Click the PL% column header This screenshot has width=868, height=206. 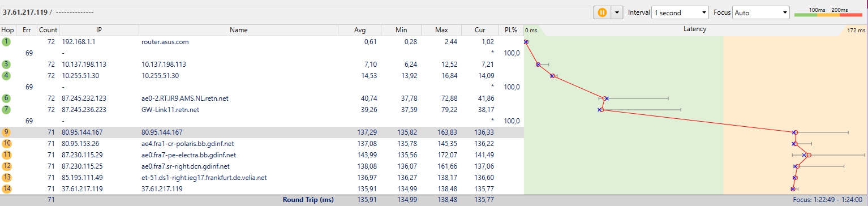click(511, 30)
